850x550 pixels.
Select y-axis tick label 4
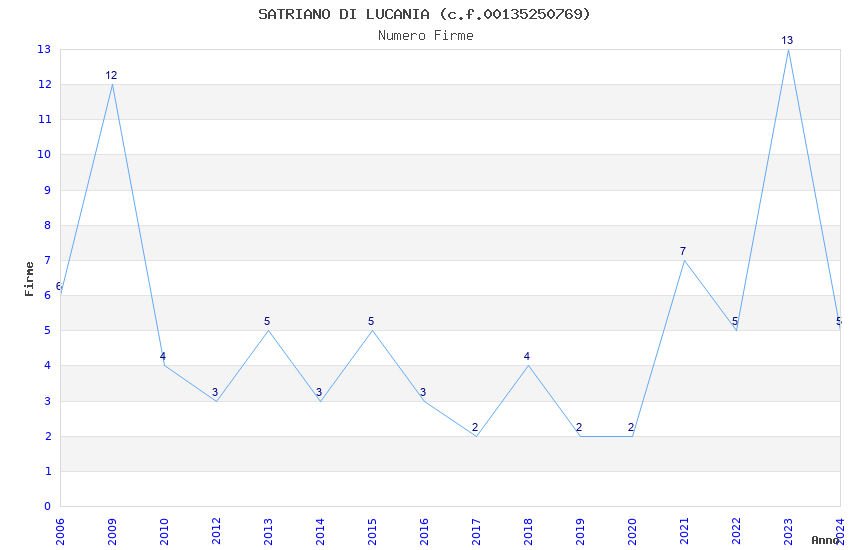(48, 366)
